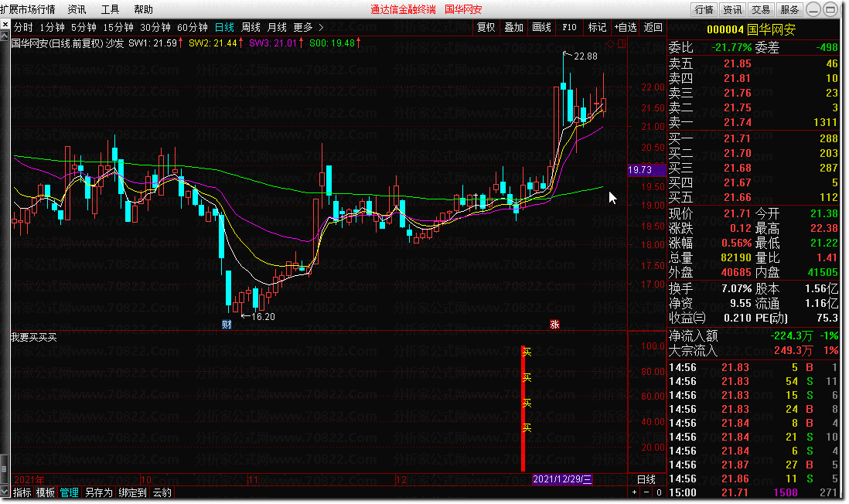Switch to the 30分钟 period tab

click(x=155, y=27)
